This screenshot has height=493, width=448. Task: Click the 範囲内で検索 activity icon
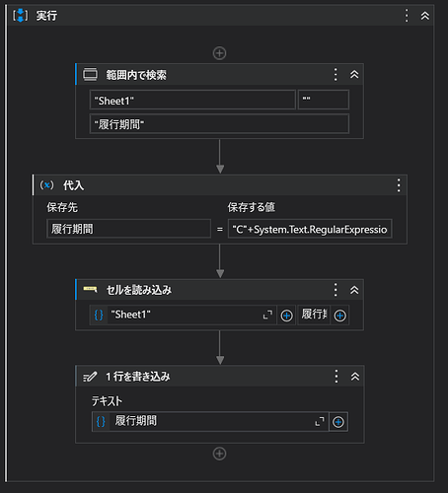click(90, 75)
